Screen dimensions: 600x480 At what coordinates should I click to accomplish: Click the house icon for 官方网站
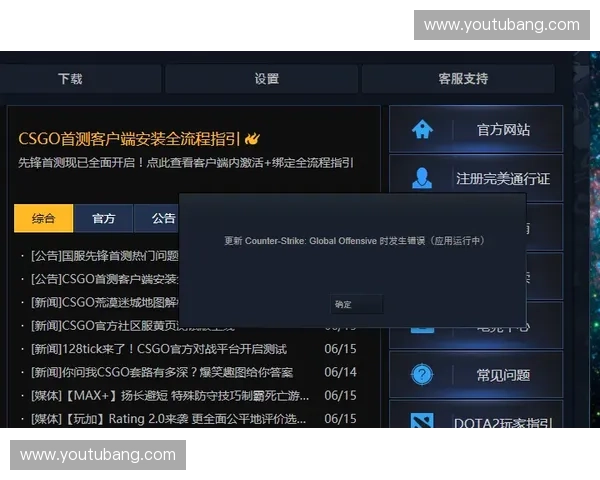coord(422,129)
